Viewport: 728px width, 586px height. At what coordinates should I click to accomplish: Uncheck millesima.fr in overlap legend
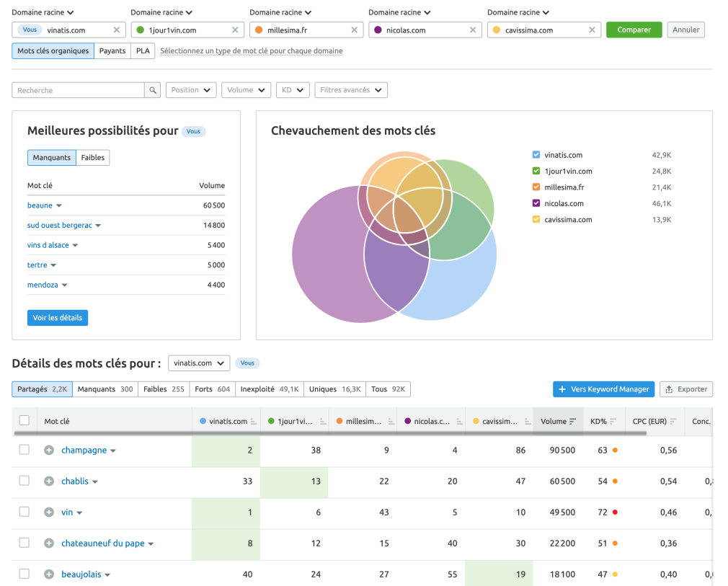[536, 187]
